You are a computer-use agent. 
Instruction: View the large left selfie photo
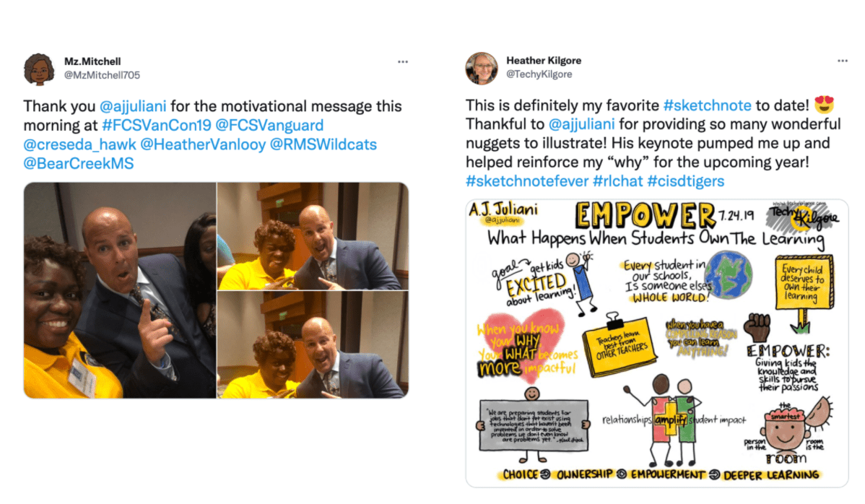coord(120,290)
